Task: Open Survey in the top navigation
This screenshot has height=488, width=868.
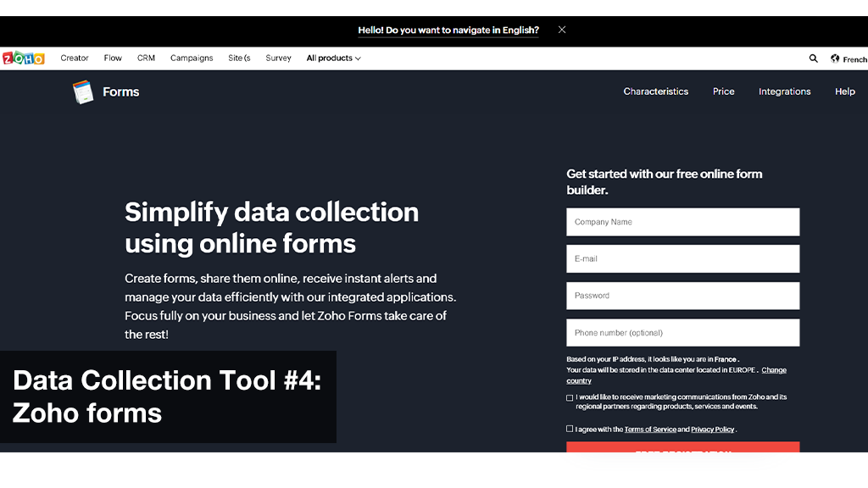Action: (278, 58)
